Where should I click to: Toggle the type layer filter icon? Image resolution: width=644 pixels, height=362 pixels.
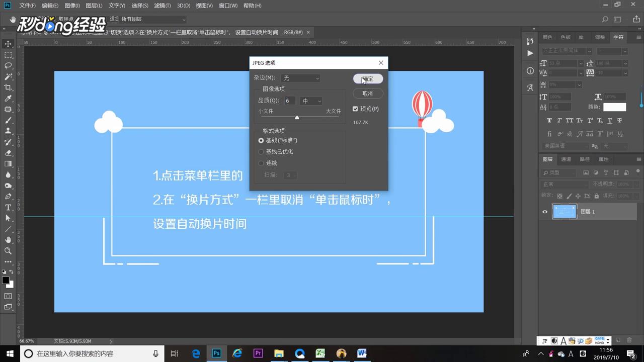coord(606,172)
